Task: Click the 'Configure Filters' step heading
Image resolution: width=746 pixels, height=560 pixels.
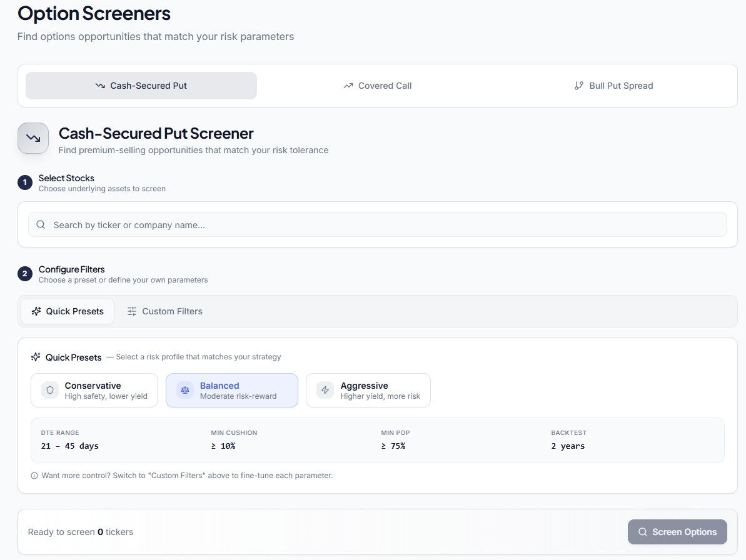Action: click(x=72, y=269)
